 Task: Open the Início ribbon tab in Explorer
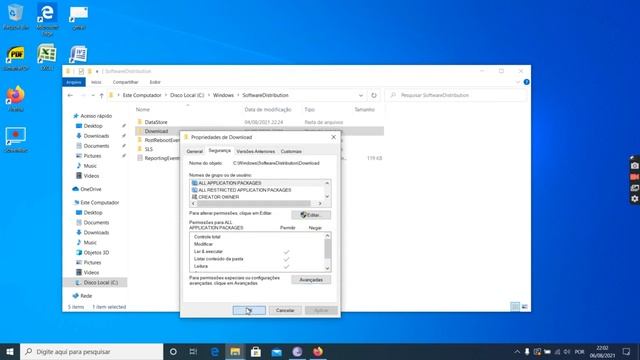coord(96,82)
